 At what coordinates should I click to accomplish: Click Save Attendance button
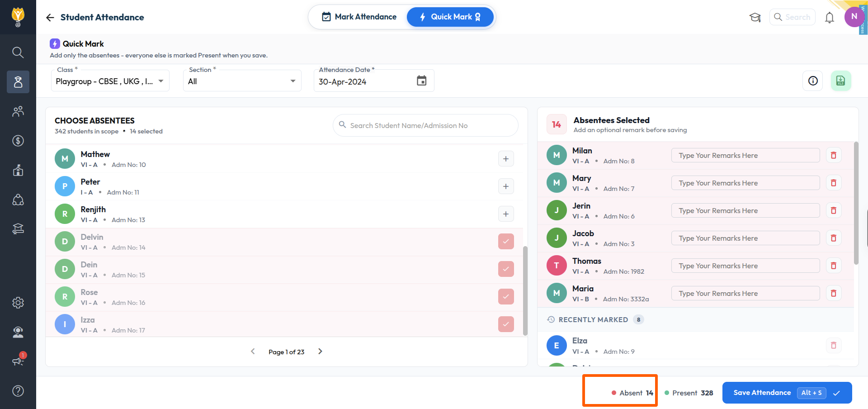coord(787,393)
